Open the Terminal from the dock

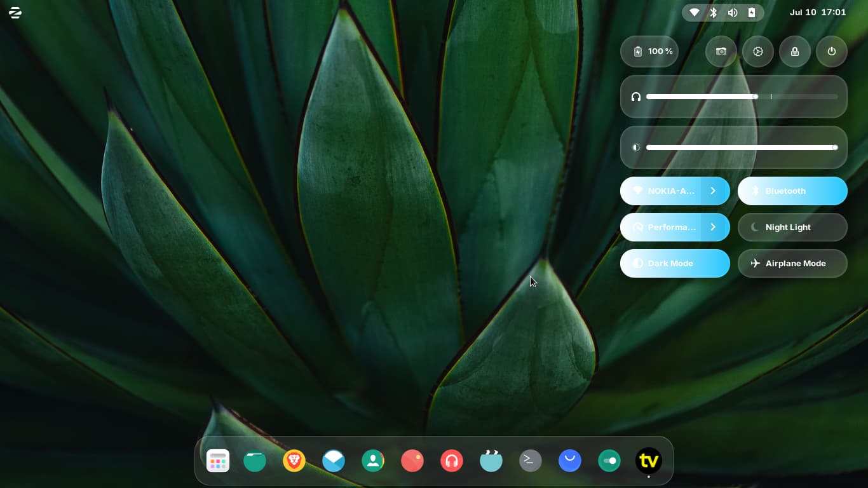[x=531, y=461]
